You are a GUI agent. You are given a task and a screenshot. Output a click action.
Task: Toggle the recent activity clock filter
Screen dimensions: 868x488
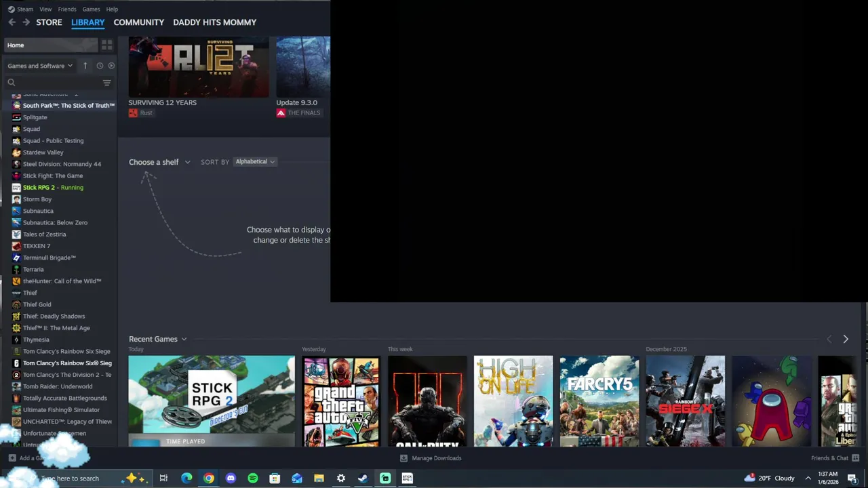point(100,66)
